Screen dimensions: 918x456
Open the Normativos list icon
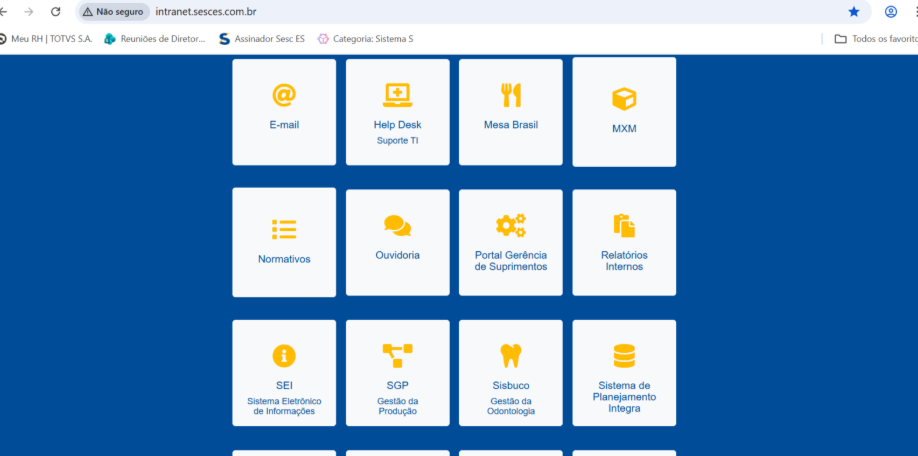284,229
